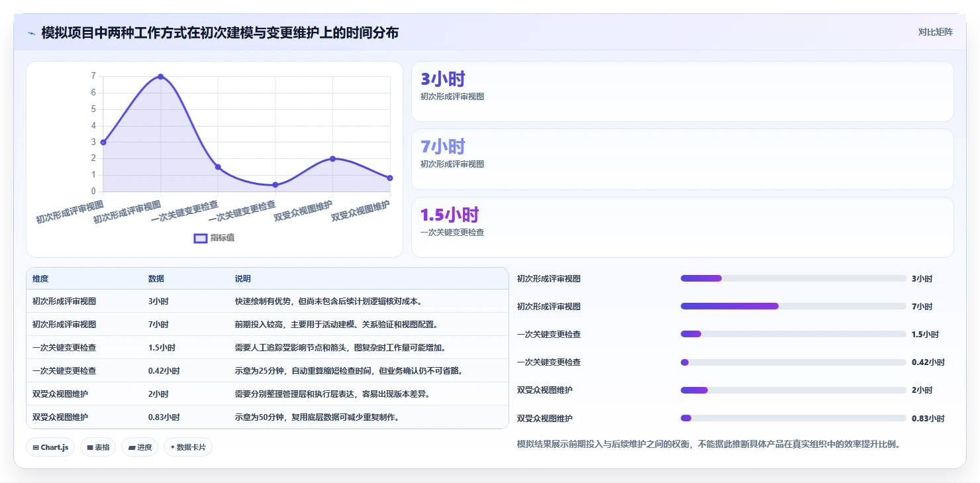Click the 数据卡片 chip

point(188,447)
